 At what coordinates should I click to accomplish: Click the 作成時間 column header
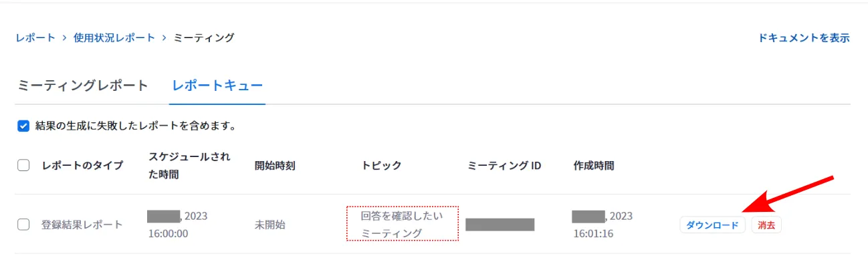(x=594, y=166)
